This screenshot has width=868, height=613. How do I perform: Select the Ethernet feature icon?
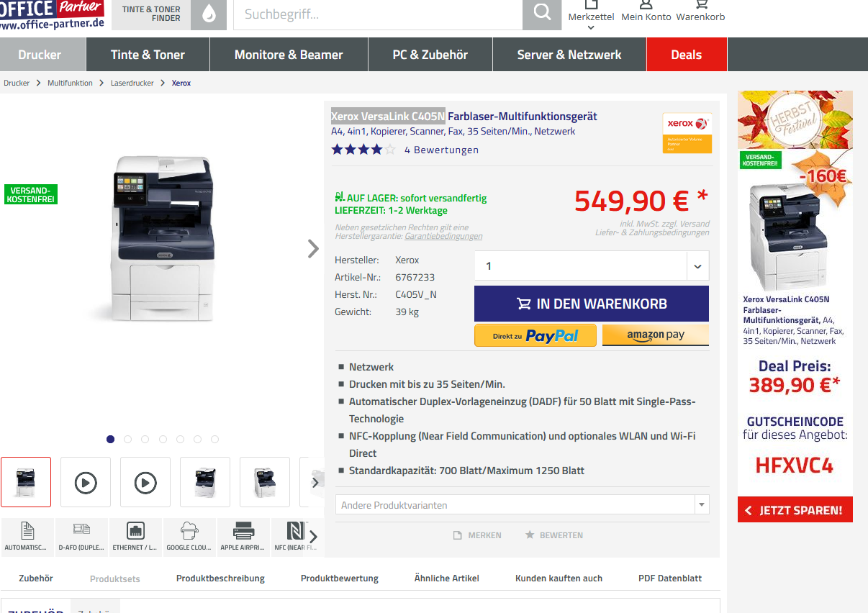tap(135, 537)
